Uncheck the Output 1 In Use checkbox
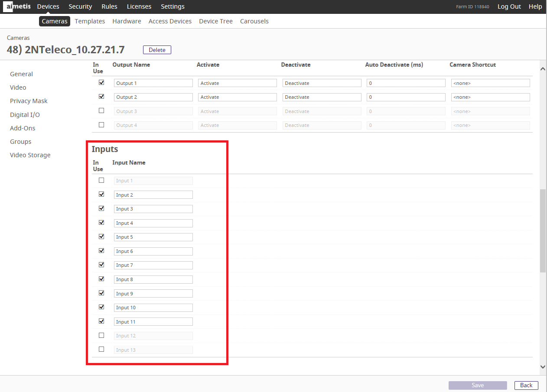The width and height of the screenshot is (547, 392). [101, 82]
